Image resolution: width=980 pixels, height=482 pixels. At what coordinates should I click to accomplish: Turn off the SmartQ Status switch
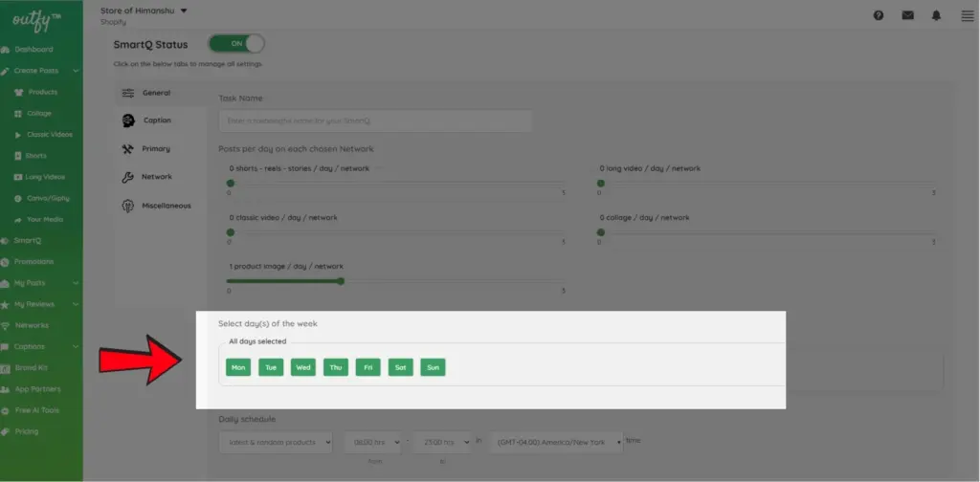pos(235,44)
